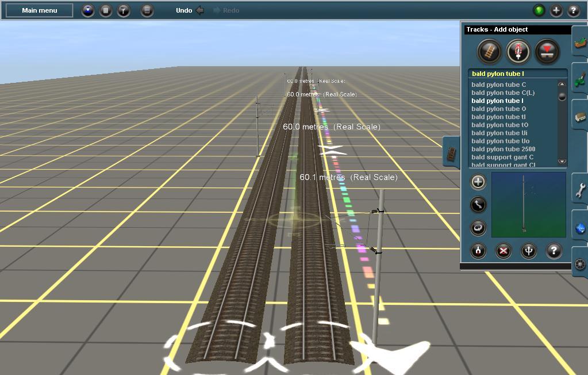
Task: Open the find object filter icon
Action: [x=124, y=10]
